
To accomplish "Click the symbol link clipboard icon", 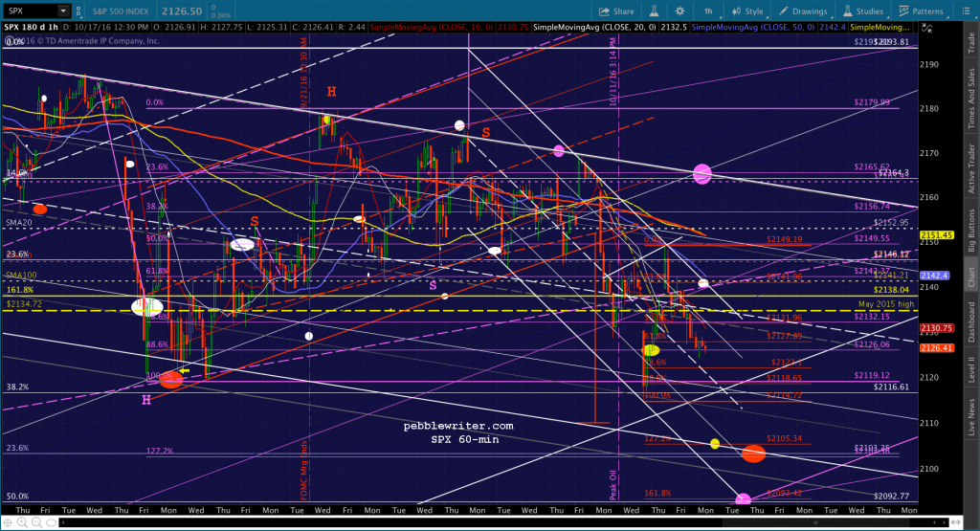I will pyautogui.click(x=78, y=11).
